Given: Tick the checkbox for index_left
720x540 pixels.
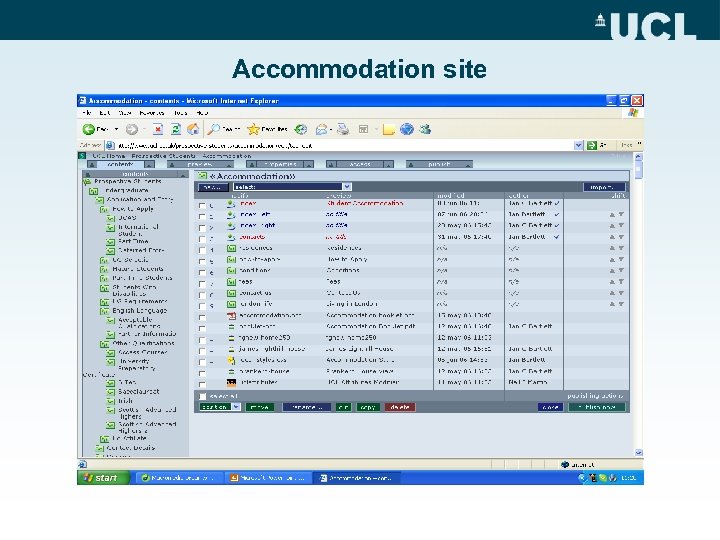Looking at the screenshot, I should [x=202, y=216].
